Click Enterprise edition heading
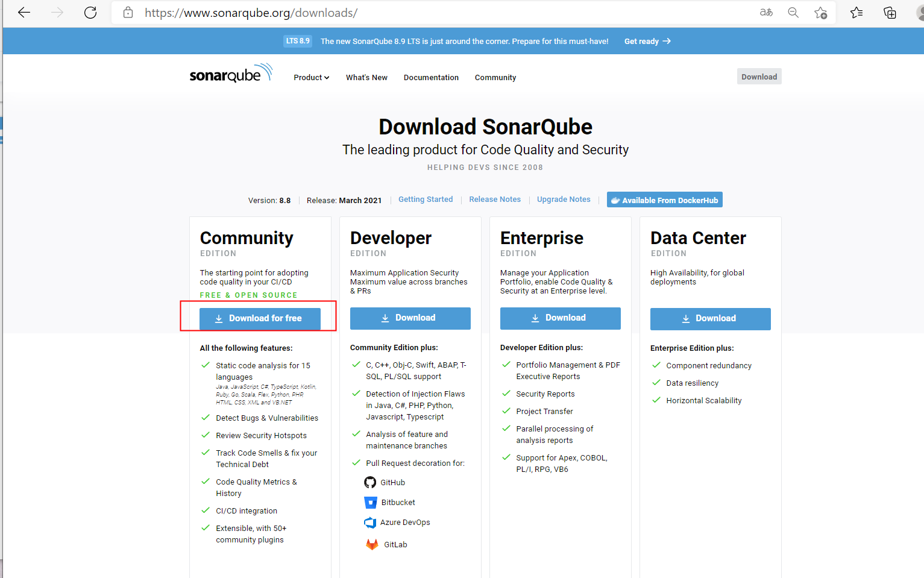 pos(542,238)
